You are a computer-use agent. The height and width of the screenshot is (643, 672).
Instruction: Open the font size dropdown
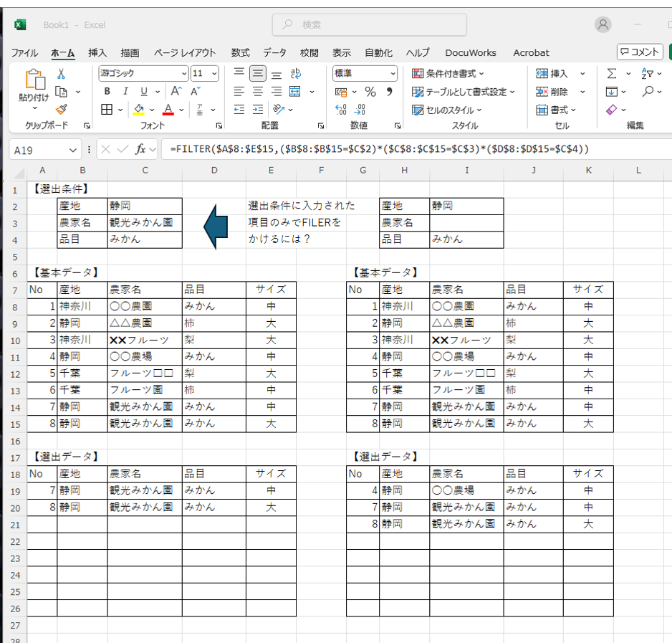pyautogui.click(x=214, y=74)
